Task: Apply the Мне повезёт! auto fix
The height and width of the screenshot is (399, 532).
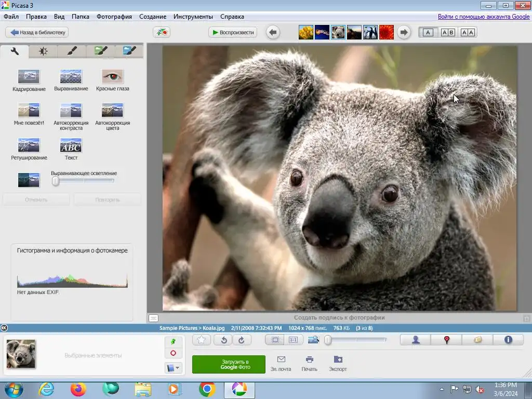Action: [29, 111]
